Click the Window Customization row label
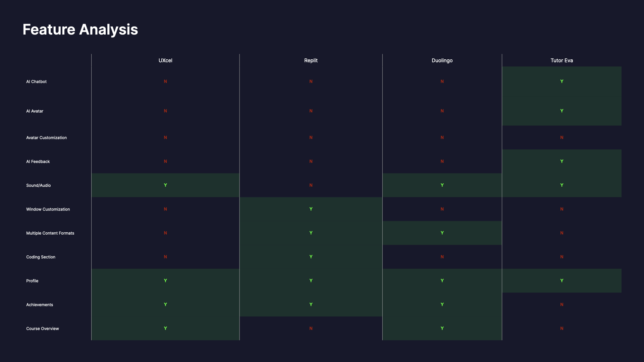This screenshot has height=362, width=644. (48, 209)
